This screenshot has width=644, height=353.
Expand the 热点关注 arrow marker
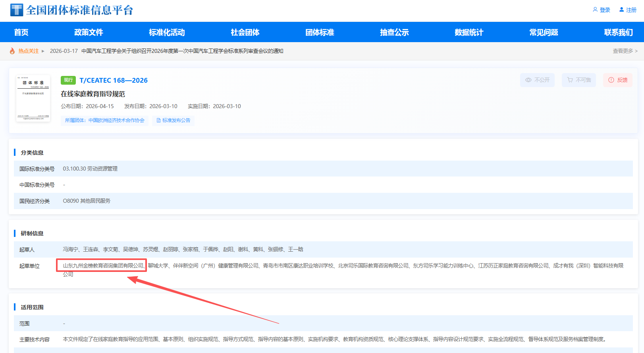[43, 51]
